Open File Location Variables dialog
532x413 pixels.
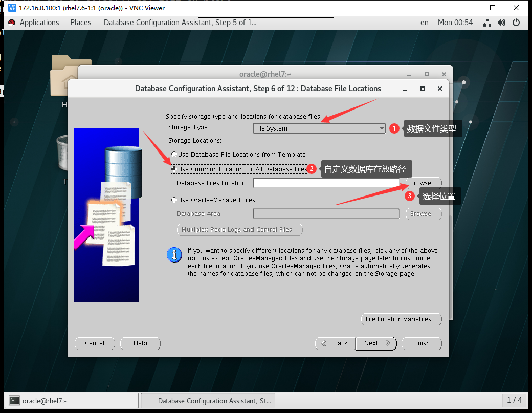pos(402,319)
